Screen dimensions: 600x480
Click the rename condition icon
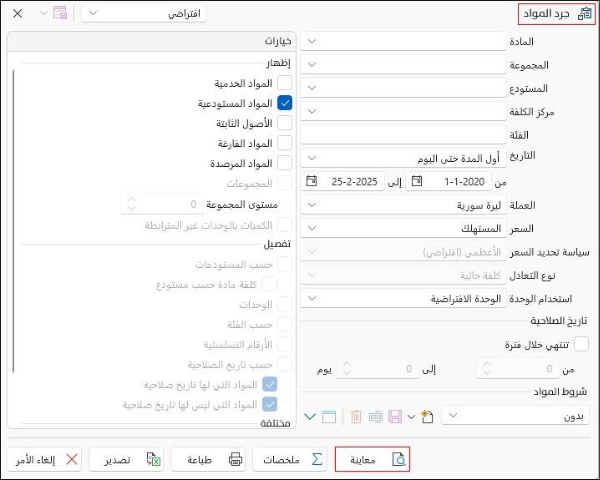[375, 416]
